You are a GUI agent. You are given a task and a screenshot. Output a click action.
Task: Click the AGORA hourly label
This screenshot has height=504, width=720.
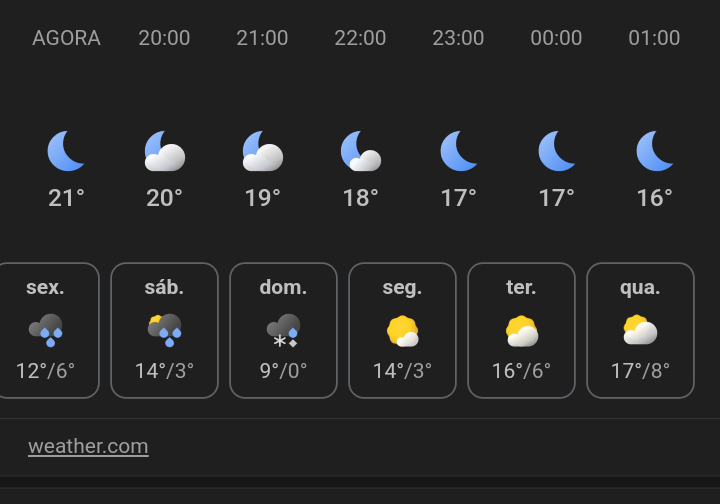[x=66, y=38]
